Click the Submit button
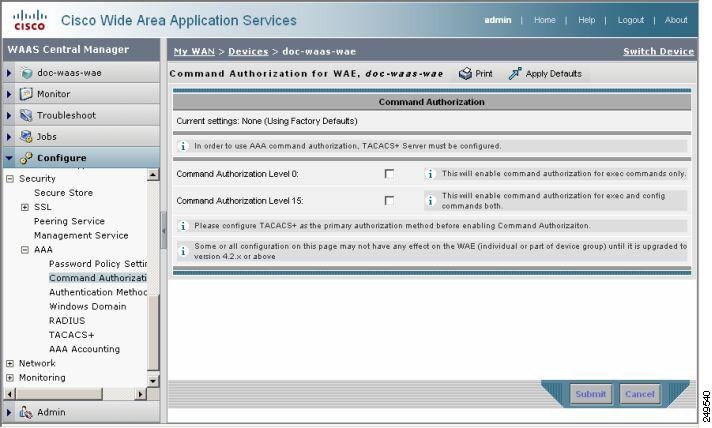 pyautogui.click(x=591, y=394)
